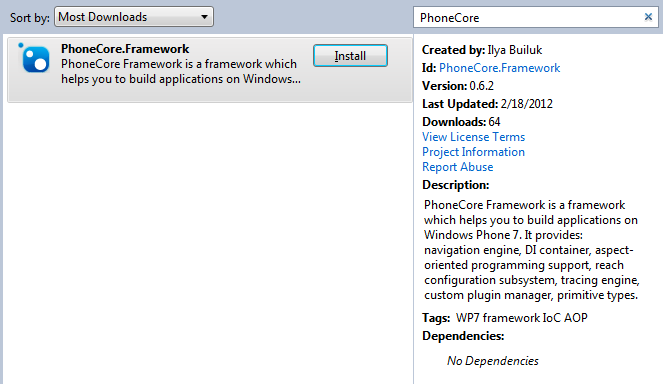Open the PhoneCore.Framework Id link

pos(499,68)
